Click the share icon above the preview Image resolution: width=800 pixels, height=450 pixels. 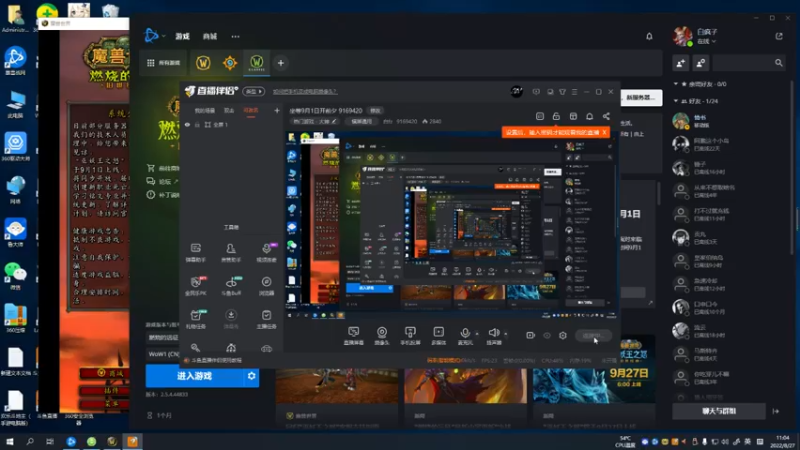606,116
